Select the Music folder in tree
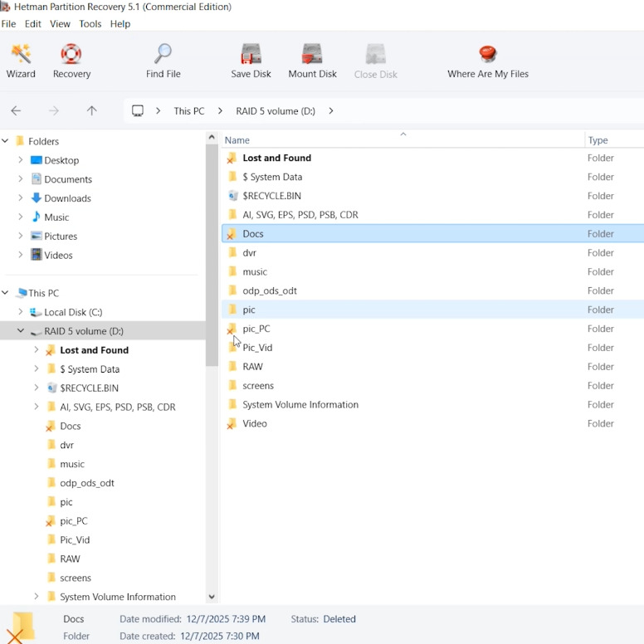 point(56,217)
